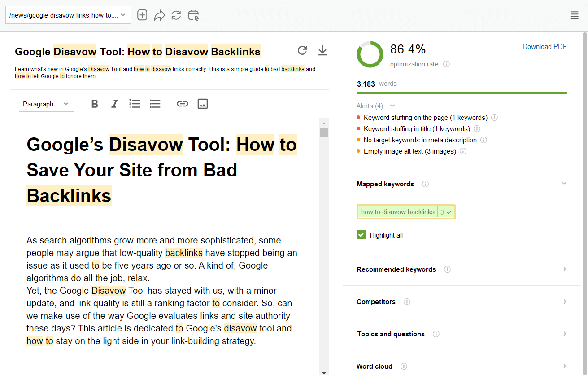Expand the Topics and questions section
Screen dimensions: 588x375
pos(565,334)
